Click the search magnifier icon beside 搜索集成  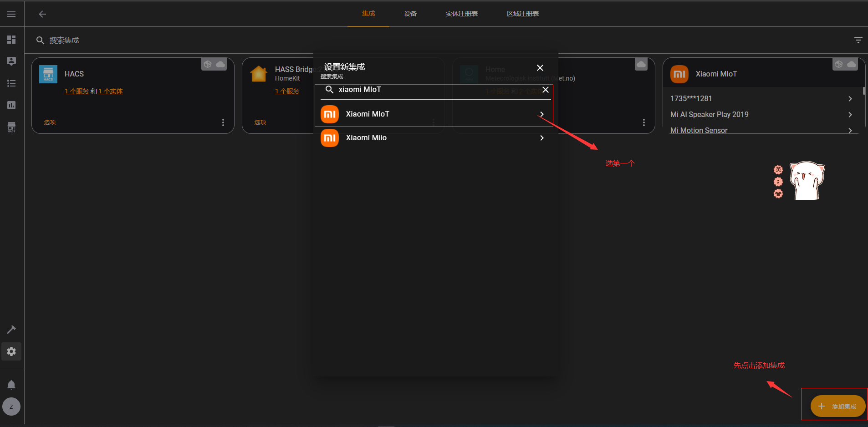point(40,41)
